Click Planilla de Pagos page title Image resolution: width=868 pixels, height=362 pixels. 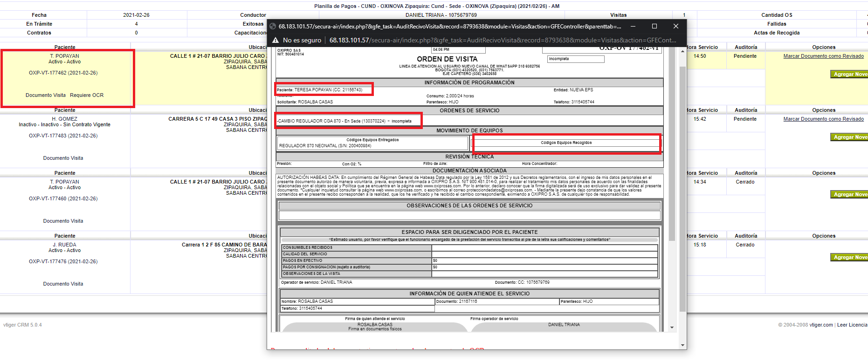coord(437,6)
